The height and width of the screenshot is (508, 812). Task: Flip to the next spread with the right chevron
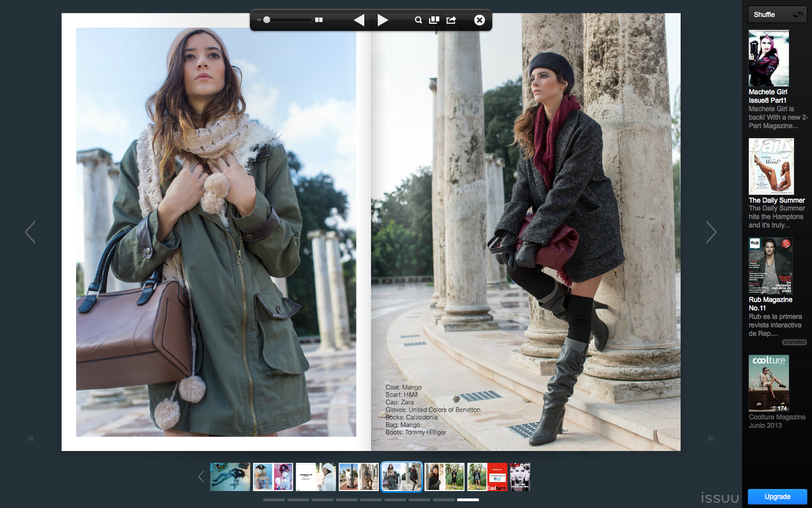[711, 232]
